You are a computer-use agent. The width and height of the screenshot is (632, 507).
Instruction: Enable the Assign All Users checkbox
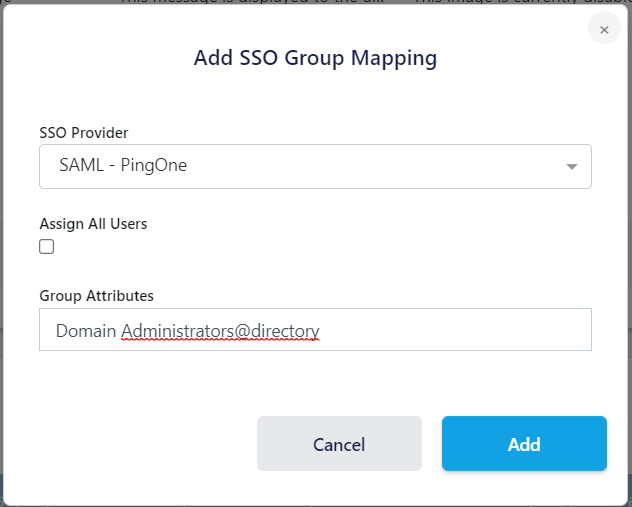47,247
